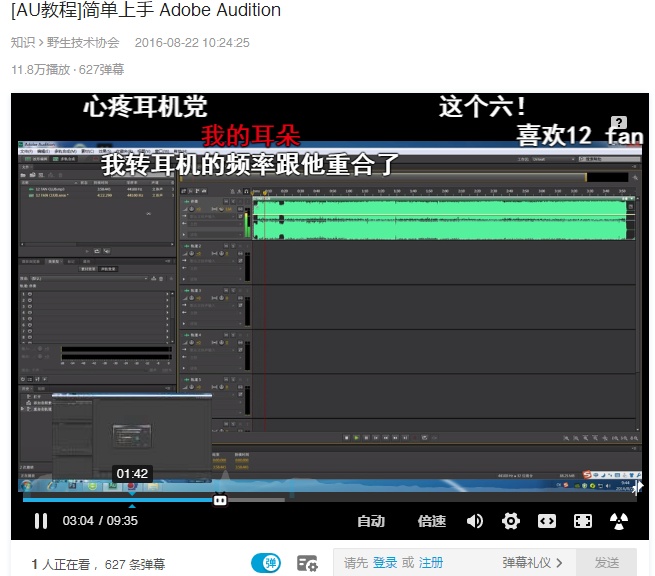The width and height of the screenshot is (655, 576).
Task: Click the 01:42 preview thumbnail
Action: [132, 436]
